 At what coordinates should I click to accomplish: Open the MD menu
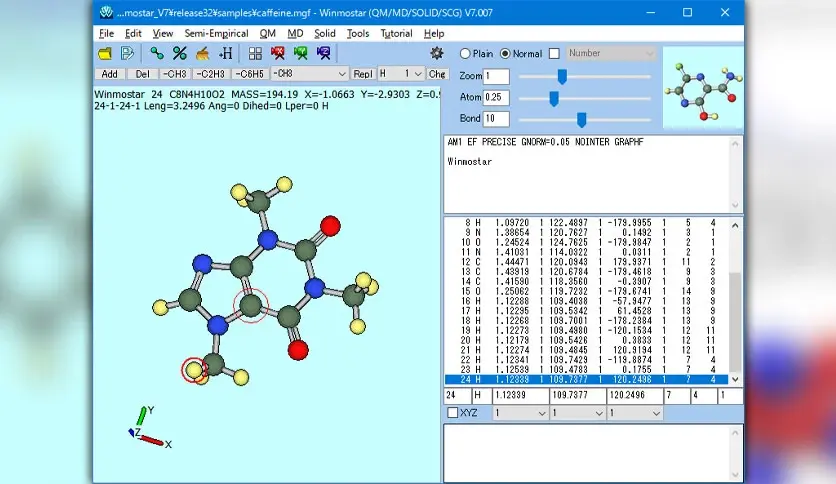pos(295,34)
